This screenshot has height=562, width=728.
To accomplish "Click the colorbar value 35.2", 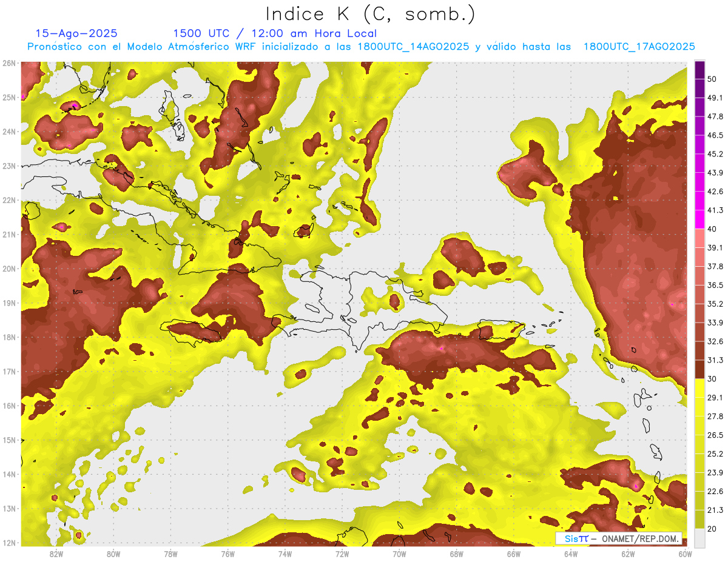I will (x=715, y=304).
